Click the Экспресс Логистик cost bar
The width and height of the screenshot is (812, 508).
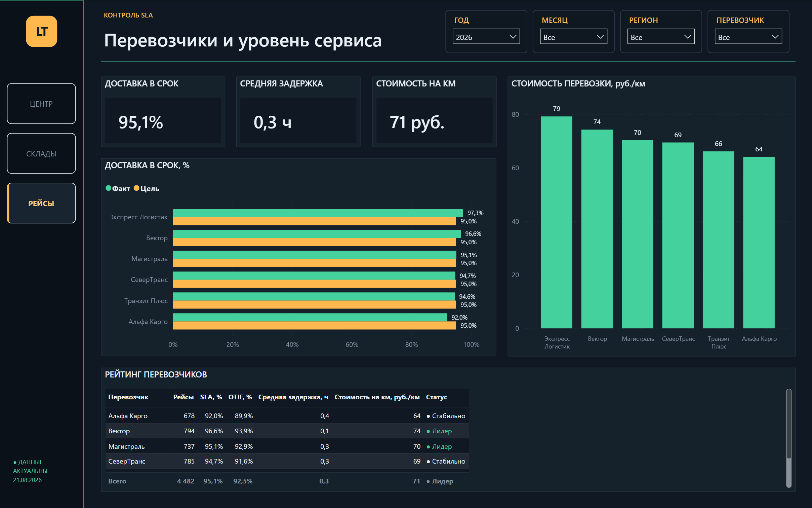click(557, 222)
